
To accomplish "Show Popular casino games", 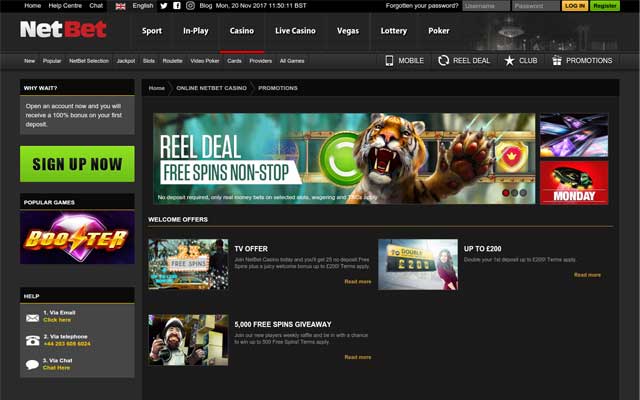I will (x=52, y=61).
